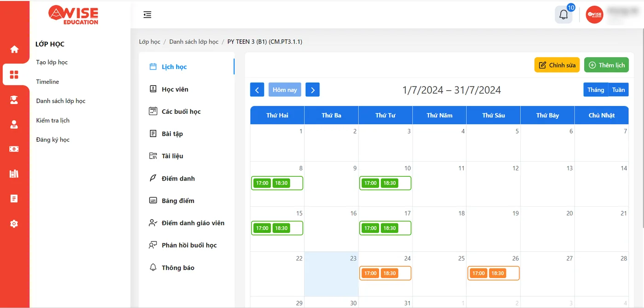644x308 pixels.
Task: Open the Lịch học tab
Action: coord(187,67)
